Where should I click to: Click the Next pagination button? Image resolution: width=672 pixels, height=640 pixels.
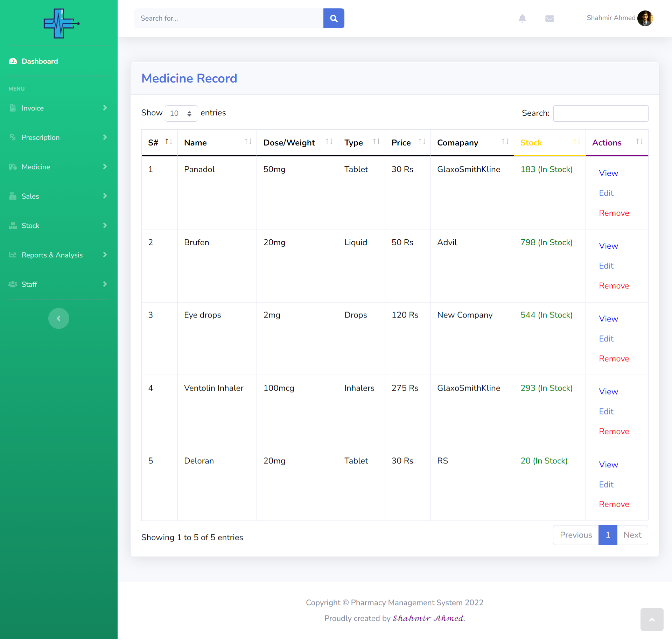(632, 535)
